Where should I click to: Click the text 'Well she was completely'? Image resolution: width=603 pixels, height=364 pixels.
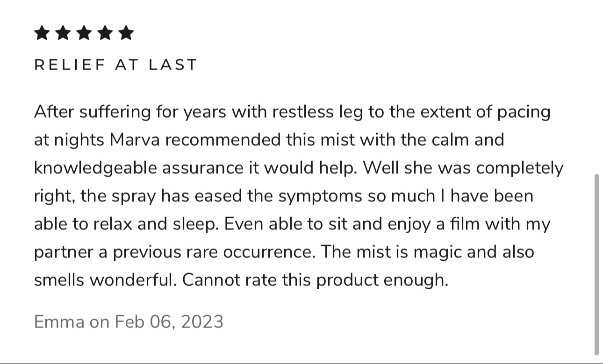pos(463,168)
